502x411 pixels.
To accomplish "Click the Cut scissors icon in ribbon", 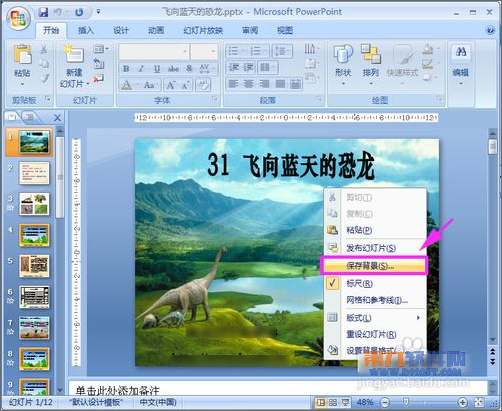I will coord(44,49).
